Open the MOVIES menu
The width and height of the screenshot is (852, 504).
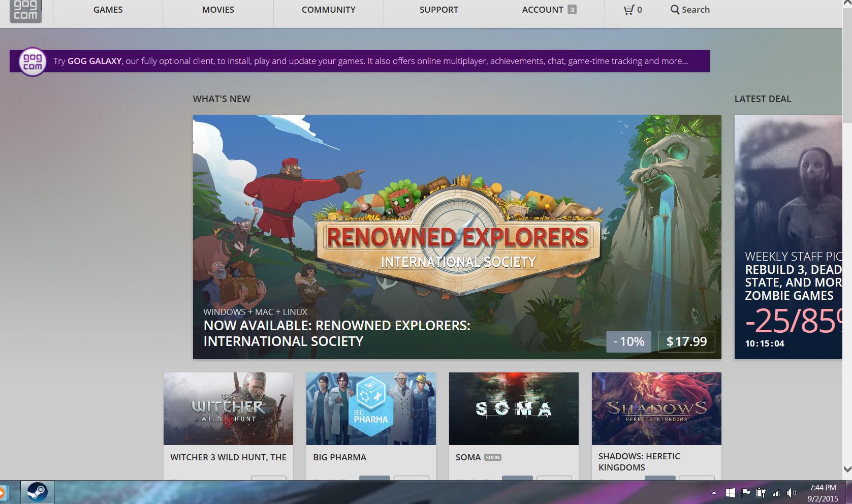tap(218, 10)
